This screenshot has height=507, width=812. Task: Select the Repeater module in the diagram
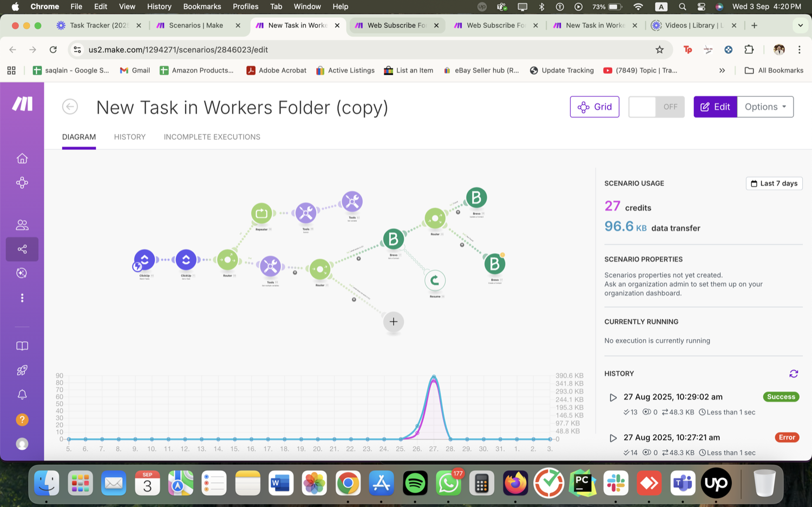[x=261, y=213]
